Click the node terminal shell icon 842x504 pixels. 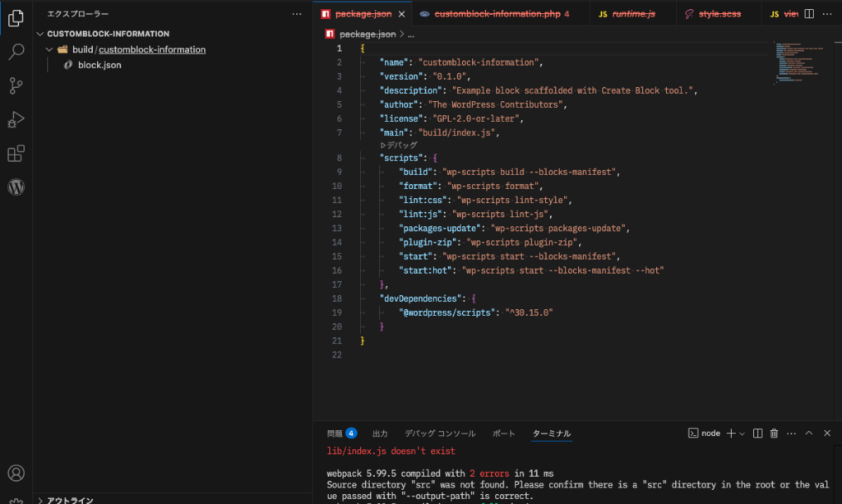(x=693, y=433)
